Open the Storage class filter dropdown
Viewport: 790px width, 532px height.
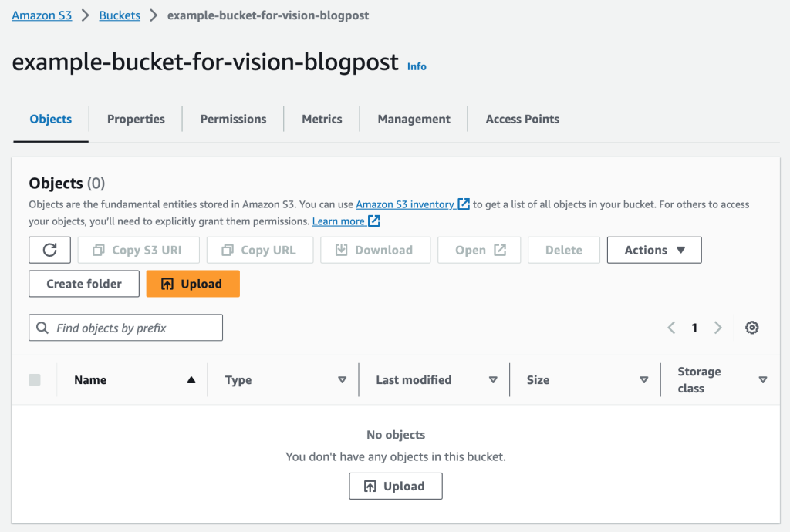pos(763,379)
